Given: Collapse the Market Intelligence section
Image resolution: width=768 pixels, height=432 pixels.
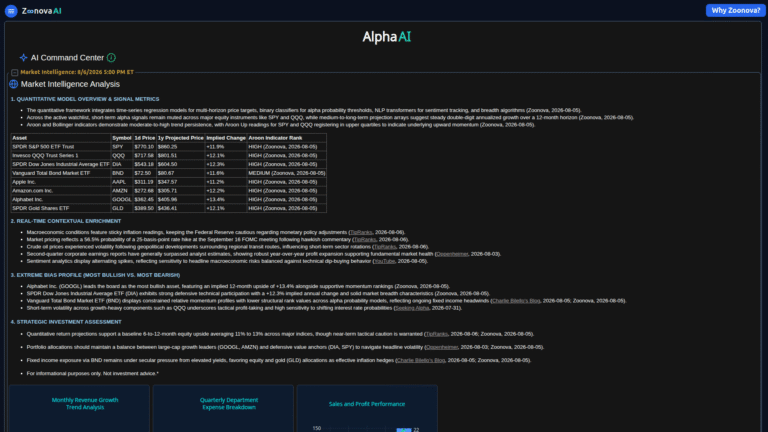Looking at the screenshot, I should pyautogui.click(x=15, y=72).
